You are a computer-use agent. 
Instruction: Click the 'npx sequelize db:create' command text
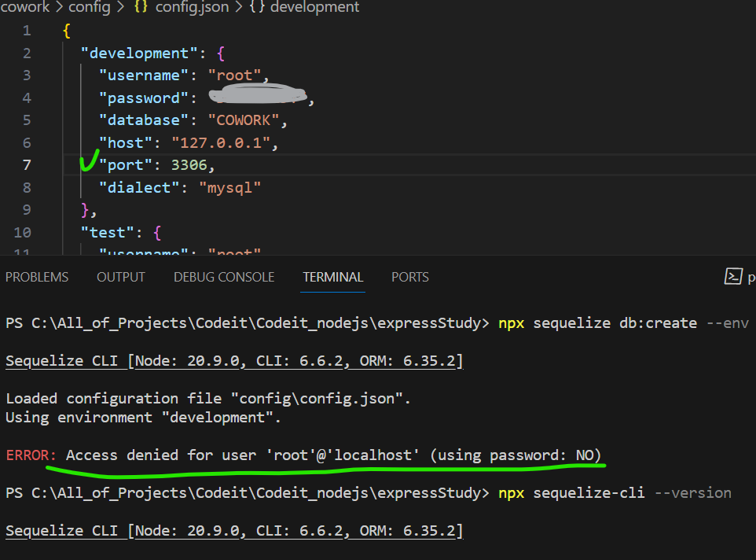[598, 322]
